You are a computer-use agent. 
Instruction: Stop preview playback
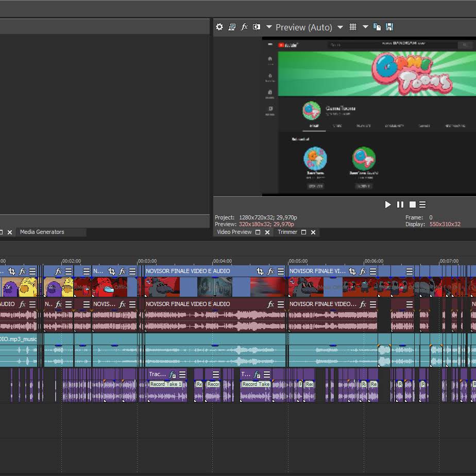click(x=412, y=205)
